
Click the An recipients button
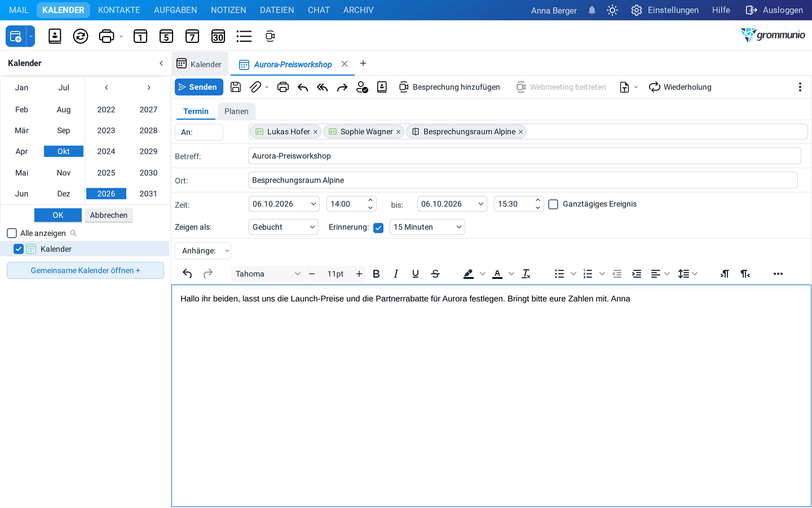tap(199, 132)
